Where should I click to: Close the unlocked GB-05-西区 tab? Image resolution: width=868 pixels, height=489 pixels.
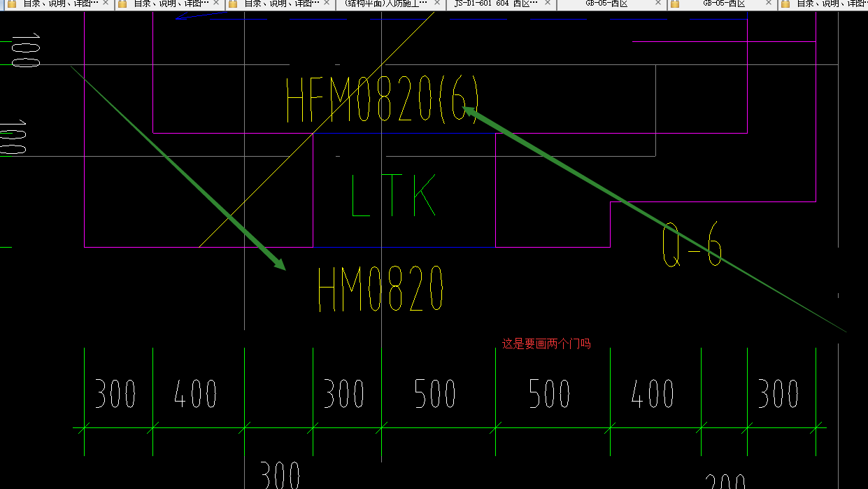click(660, 4)
